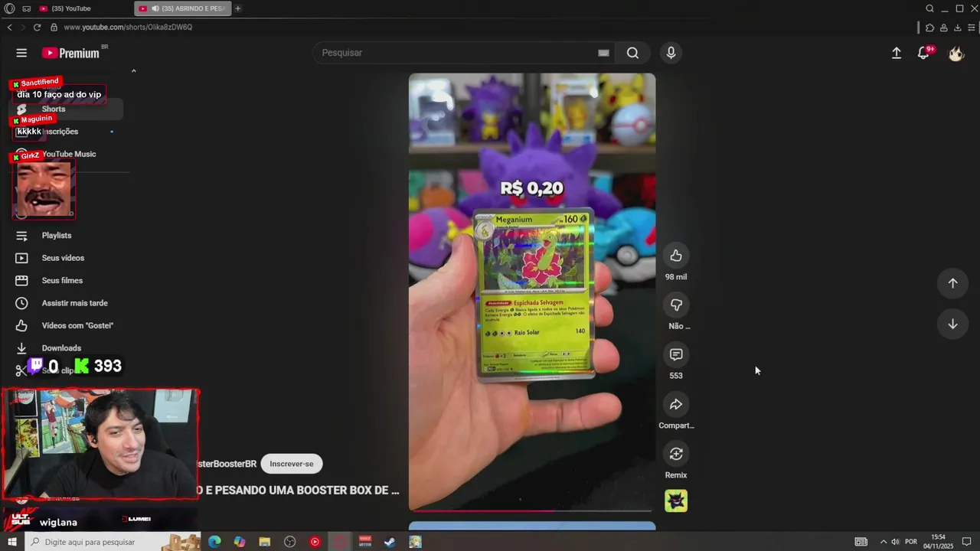Open YouTube Music in the sidebar

click(x=67, y=154)
